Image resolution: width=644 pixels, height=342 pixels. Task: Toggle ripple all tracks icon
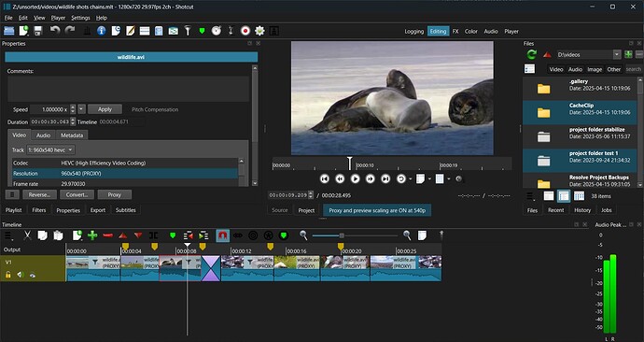pos(268,235)
